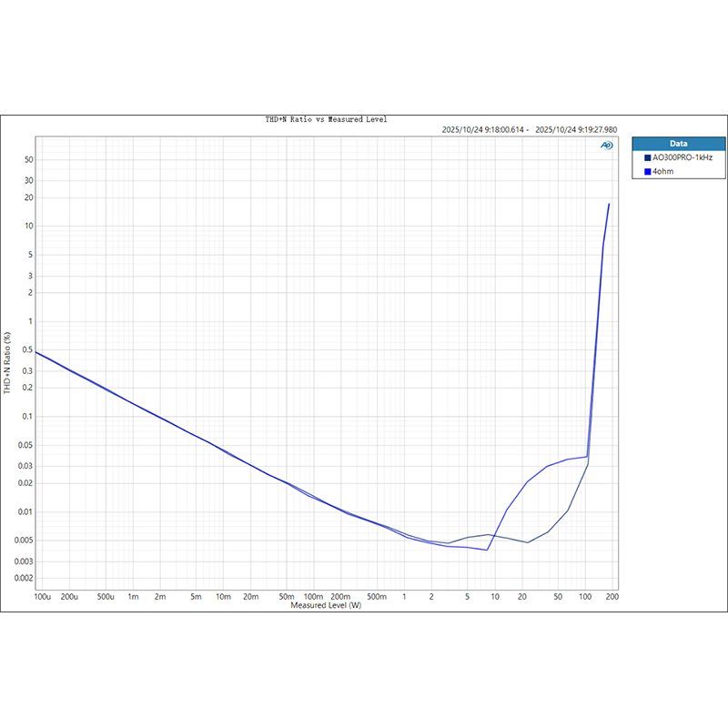The width and height of the screenshot is (728, 728).
Task: Click the Measured Level (W) axis label
Action: 325,605
